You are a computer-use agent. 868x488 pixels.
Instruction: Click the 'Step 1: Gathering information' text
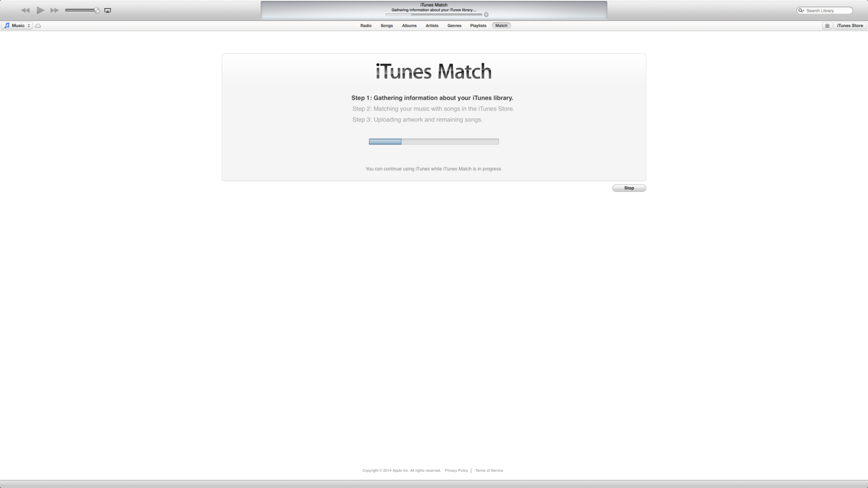tap(432, 98)
